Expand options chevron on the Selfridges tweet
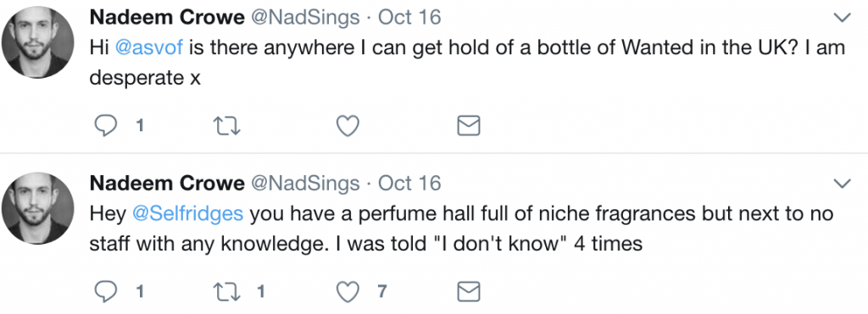Viewport: 868px width, 314px height. (842, 184)
